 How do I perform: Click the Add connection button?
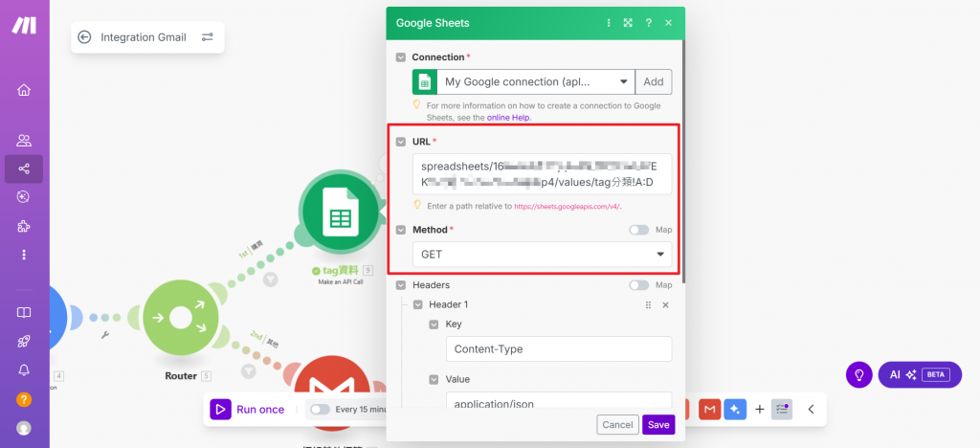(x=654, y=82)
